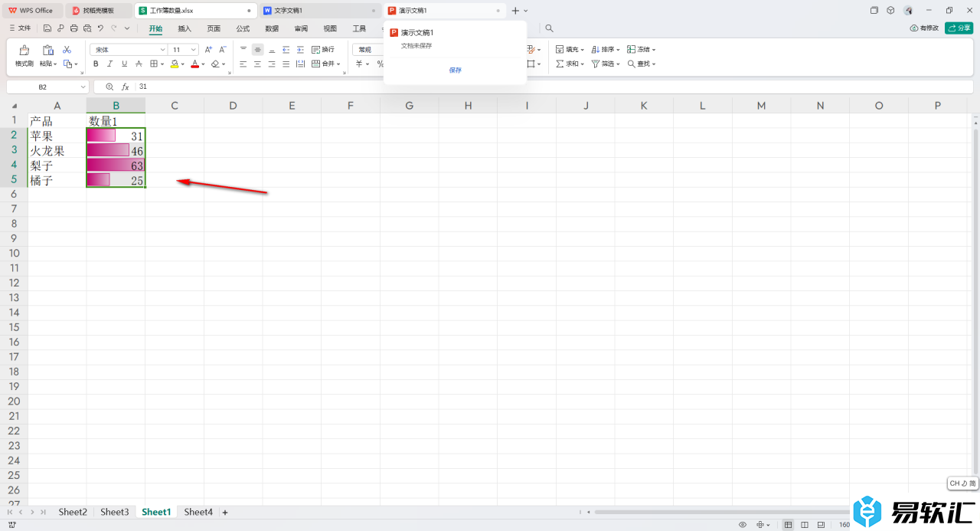Screen dimensions: 980x531
Task: Switch to Sheet2 tab
Action: tap(73, 512)
